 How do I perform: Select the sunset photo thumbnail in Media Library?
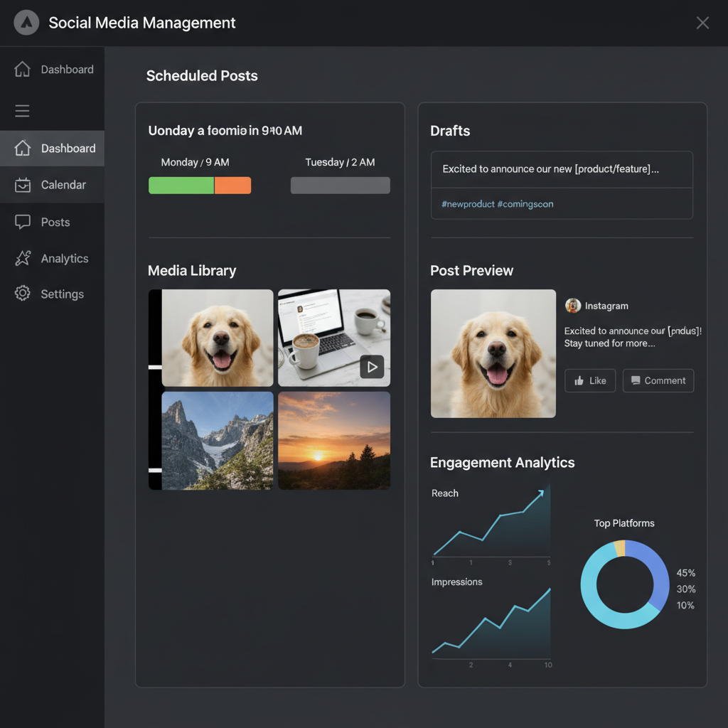point(334,441)
